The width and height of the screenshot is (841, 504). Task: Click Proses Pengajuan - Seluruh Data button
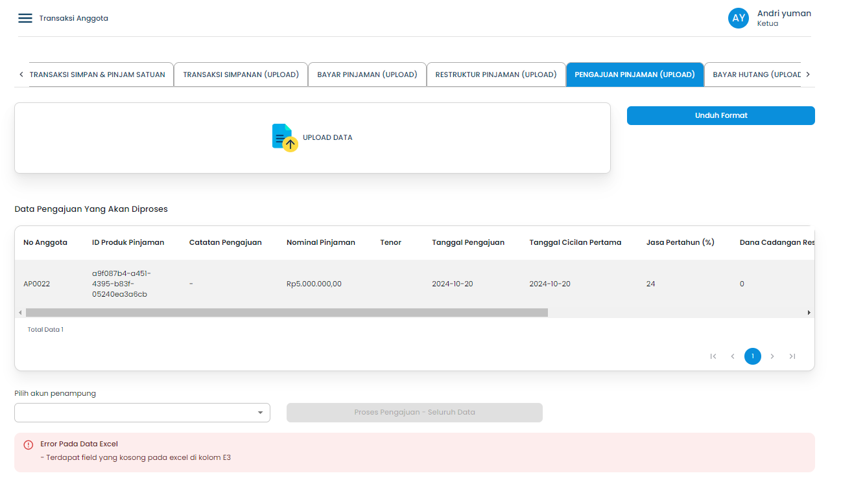pyautogui.click(x=414, y=413)
